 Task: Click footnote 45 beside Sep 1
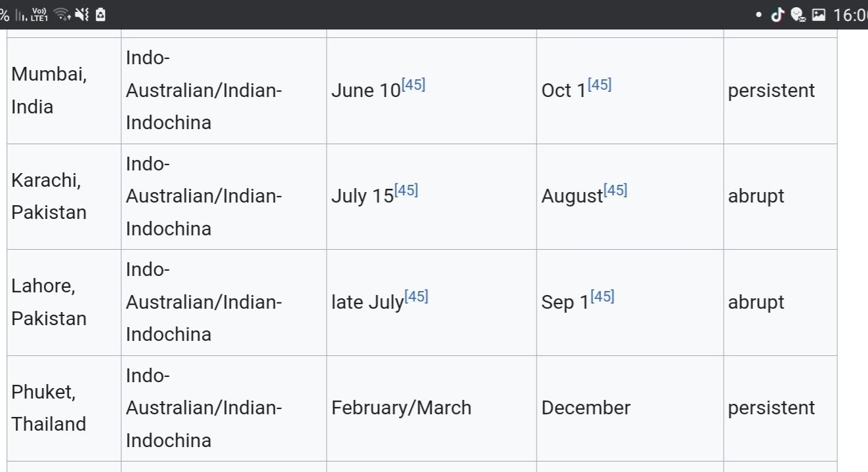point(602,296)
